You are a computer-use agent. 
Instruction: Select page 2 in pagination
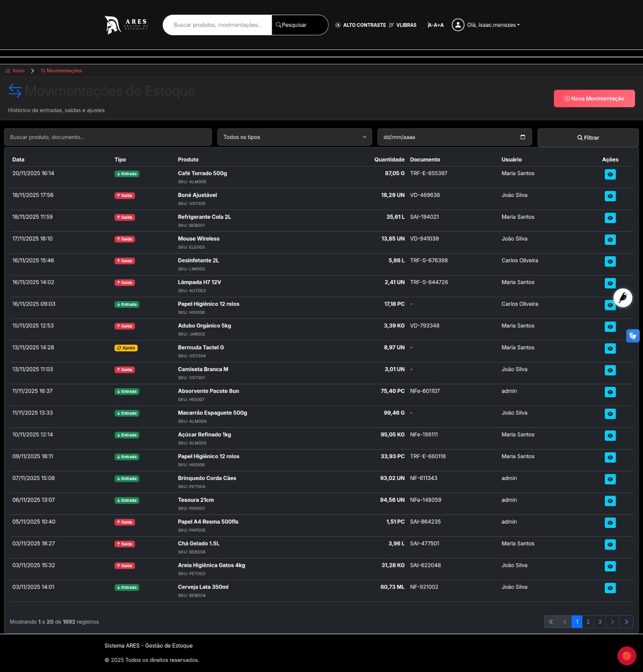pos(588,622)
